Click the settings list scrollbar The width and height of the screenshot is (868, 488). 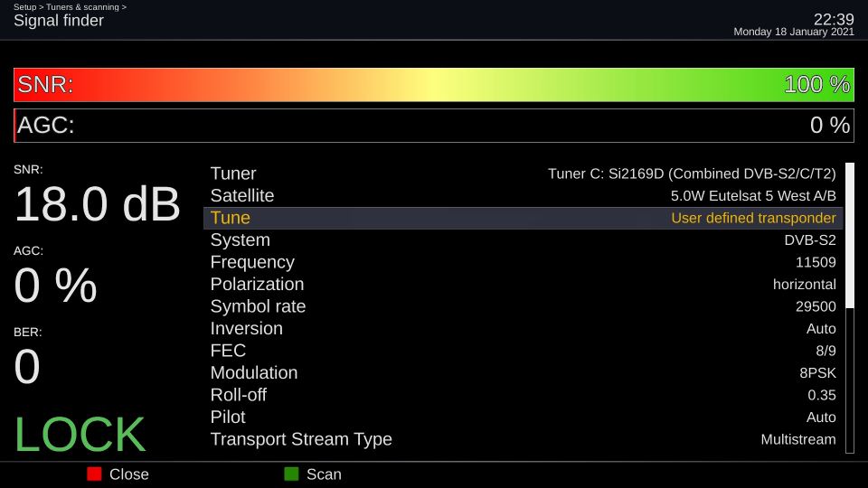849,307
